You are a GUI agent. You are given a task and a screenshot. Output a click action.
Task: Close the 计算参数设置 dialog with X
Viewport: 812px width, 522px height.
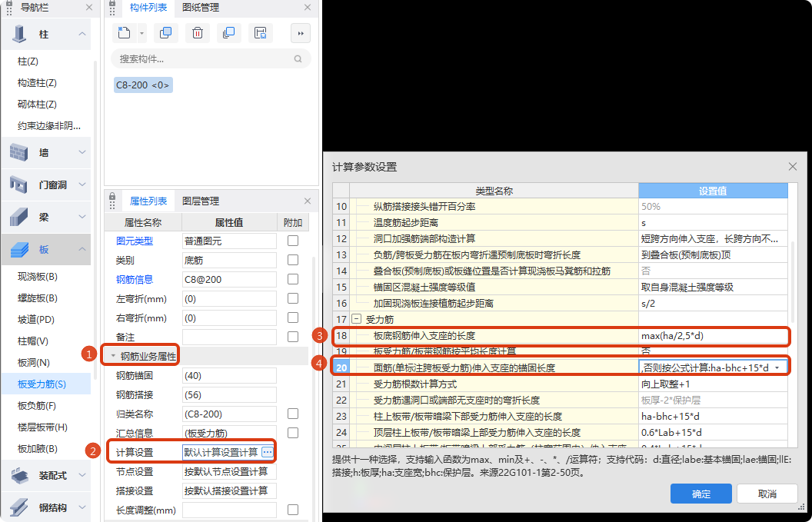(x=792, y=167)
